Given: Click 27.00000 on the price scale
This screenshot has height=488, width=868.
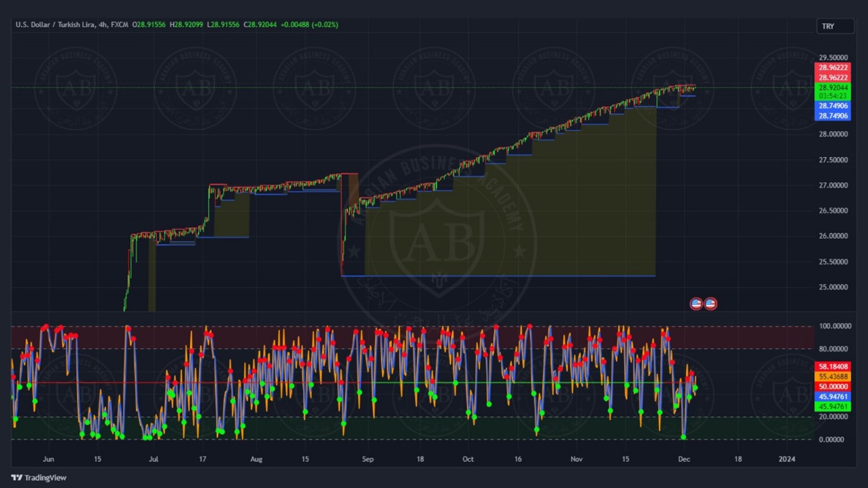Looking at the screenshot, I should point(833,186).
